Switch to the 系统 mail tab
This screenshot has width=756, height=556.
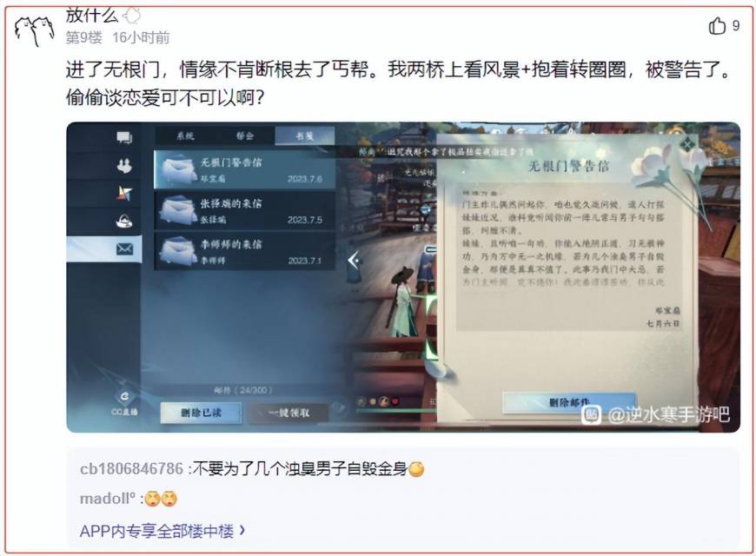pyautogui.click(x=185, y=136)
